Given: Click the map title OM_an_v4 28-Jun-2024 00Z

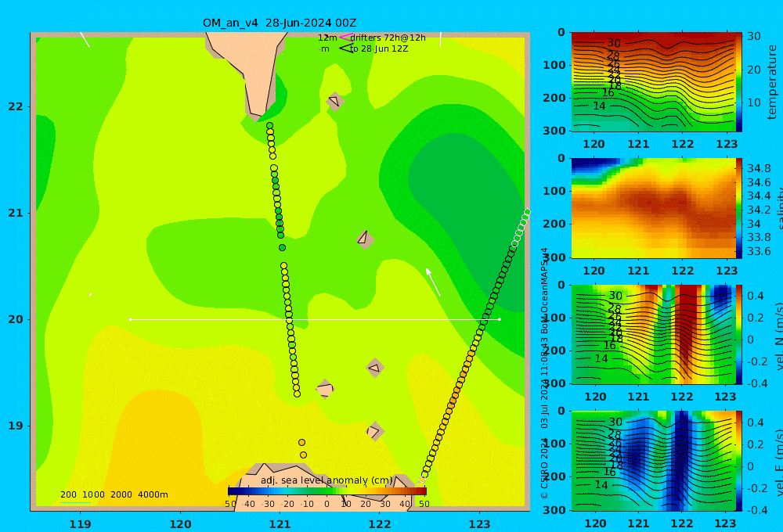Looking at the screenshot, I should (280, 23).
